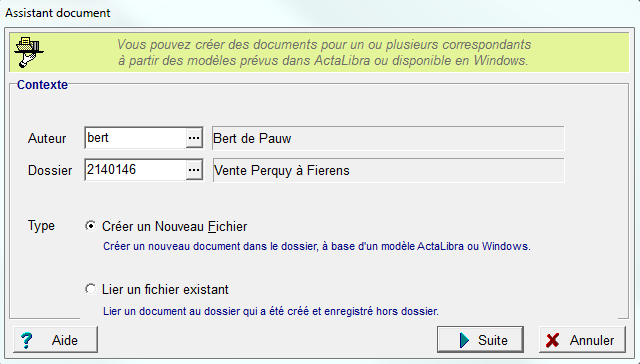Open the Dossier lookup ellipsis button
This screenshot has height=364, width=640.
(x=194, y=170)
